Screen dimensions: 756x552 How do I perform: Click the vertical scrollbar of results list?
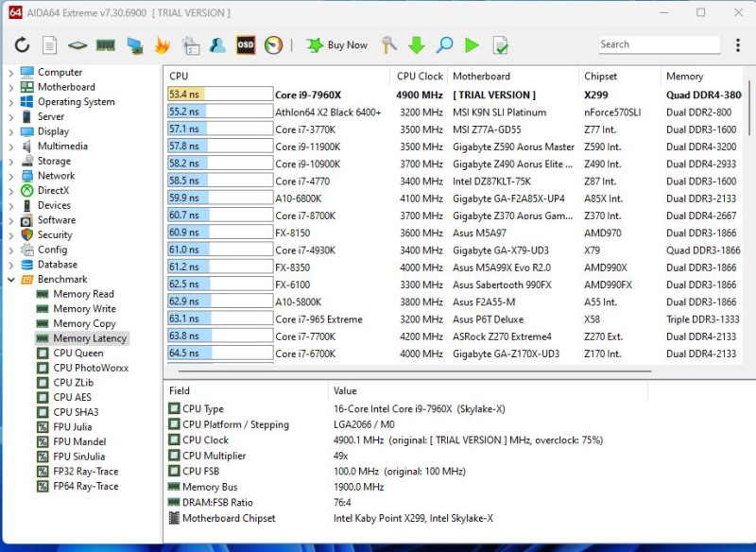(x=749, y=108)
